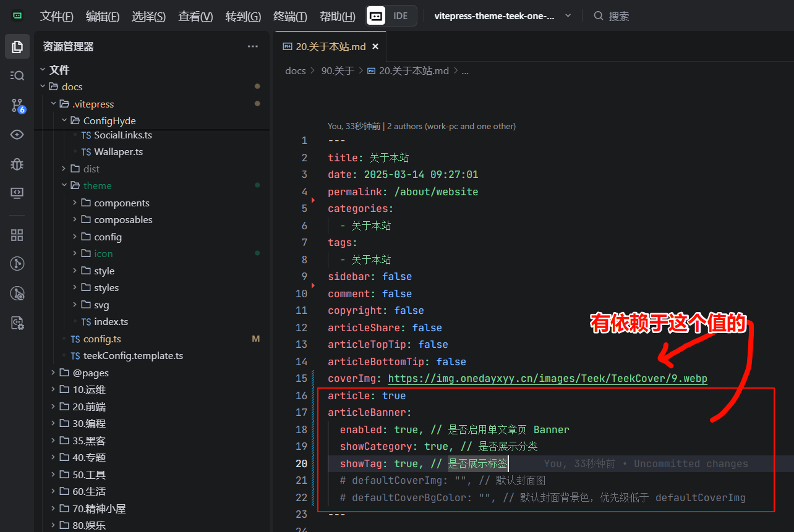The image size is (794, 532).
Task: Click the search magnifier in title bar
Action: coord(598,16)
